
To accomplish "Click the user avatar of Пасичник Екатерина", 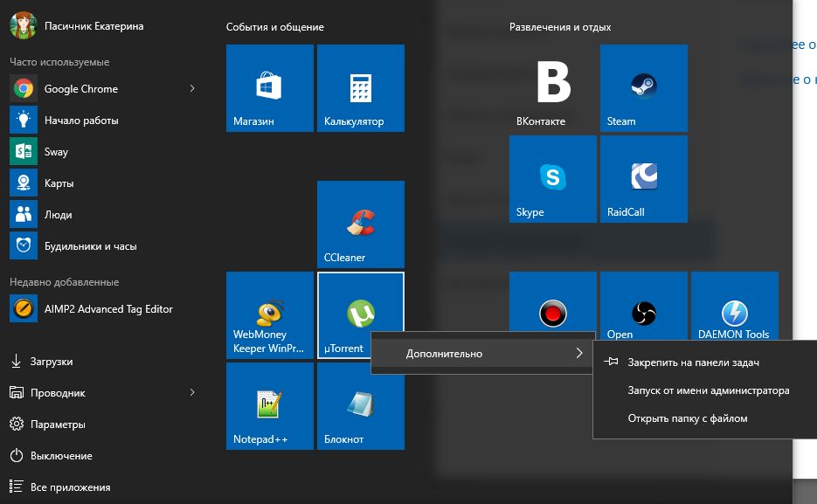I will pos(24,25).
